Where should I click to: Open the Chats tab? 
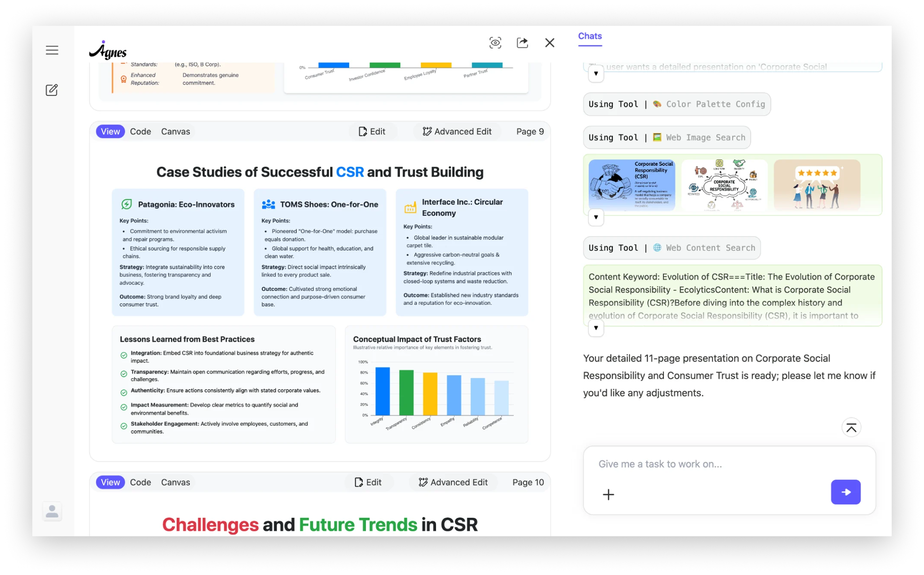[590, 36]
